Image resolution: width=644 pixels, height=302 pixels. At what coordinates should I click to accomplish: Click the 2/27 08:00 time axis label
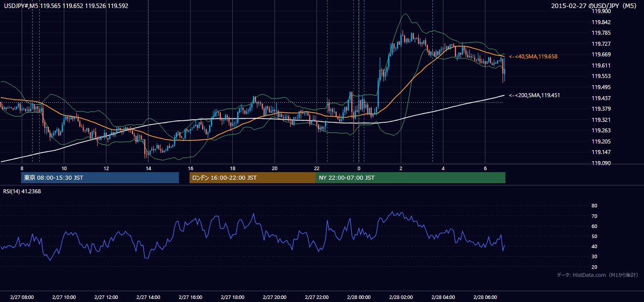point(22,297)
